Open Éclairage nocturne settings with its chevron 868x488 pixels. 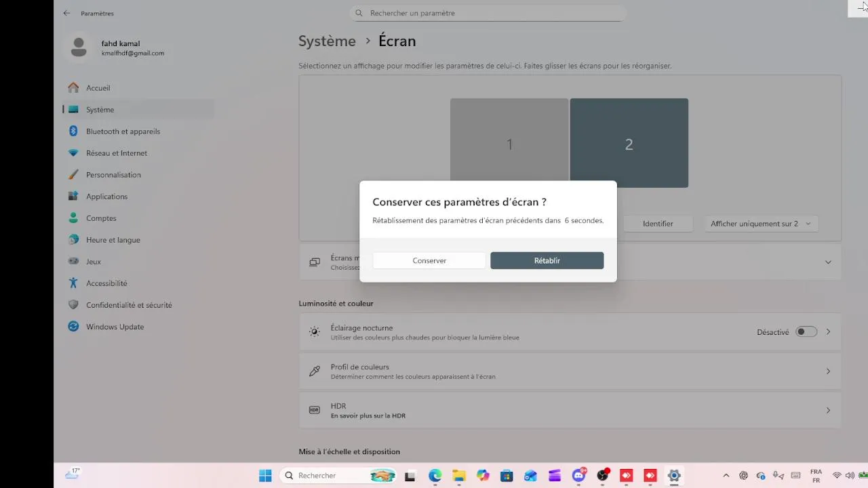(x=828, y=332)
